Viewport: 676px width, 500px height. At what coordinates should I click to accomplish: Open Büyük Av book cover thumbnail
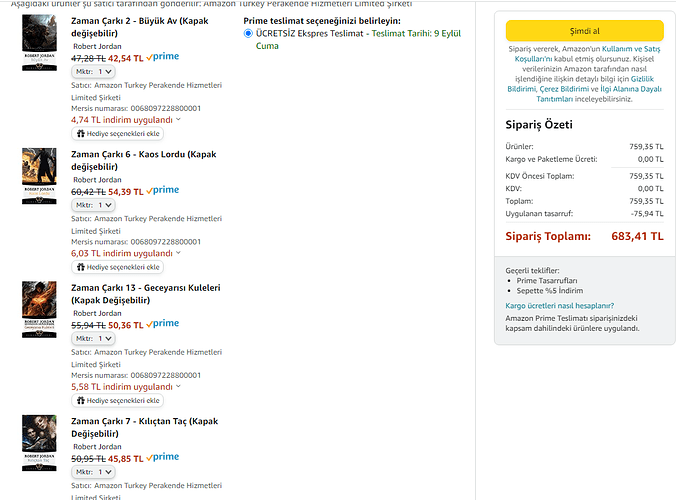pyautogui.click(x=39, y=43)
